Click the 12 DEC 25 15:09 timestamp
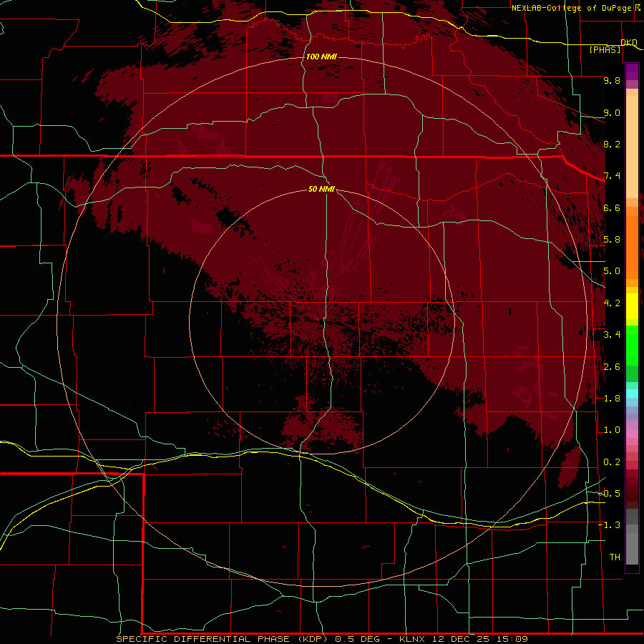Screen dimensions: 644x644 click(480, 639)
